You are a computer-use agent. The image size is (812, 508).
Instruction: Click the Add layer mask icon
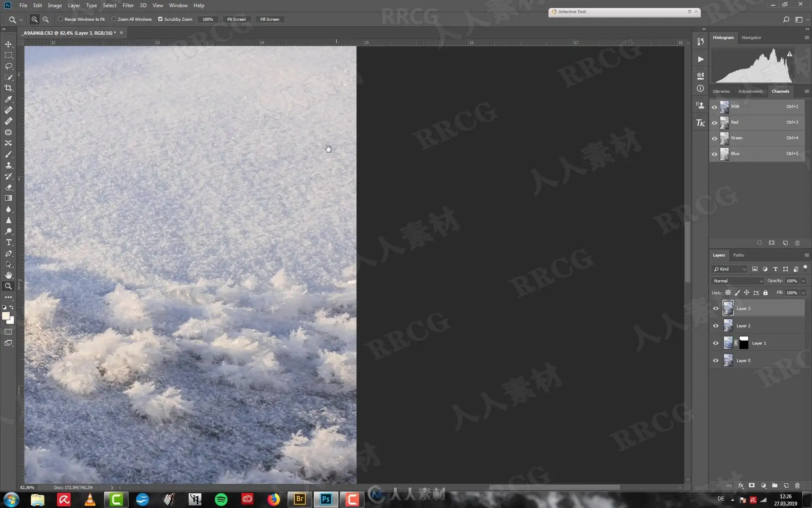752,486
